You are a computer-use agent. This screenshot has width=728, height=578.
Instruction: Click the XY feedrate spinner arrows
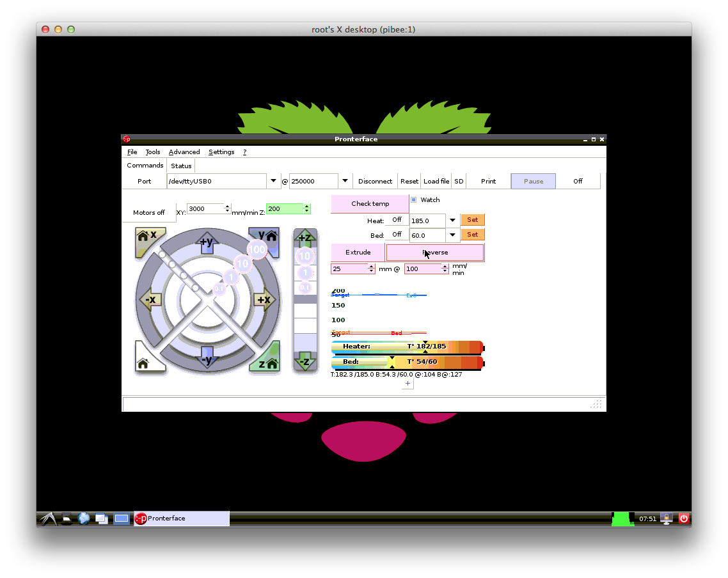pyautogui.click(x=227, y=208)
